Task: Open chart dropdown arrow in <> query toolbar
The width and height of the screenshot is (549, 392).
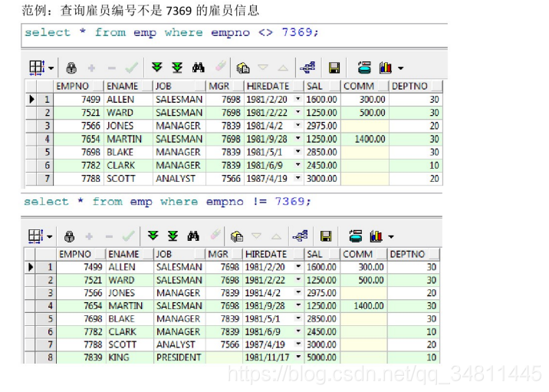Action: click(x=400, y=68)
